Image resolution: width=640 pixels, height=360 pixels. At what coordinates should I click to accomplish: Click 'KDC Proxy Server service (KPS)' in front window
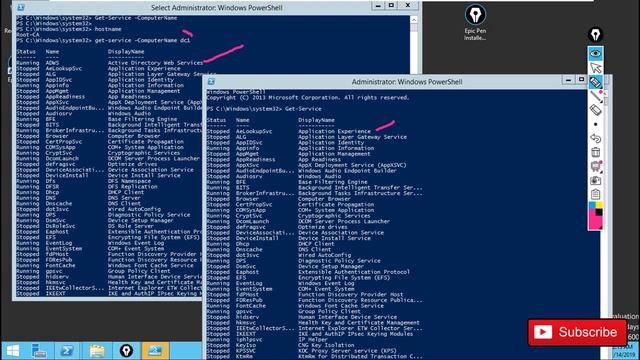tap(347, 351)
